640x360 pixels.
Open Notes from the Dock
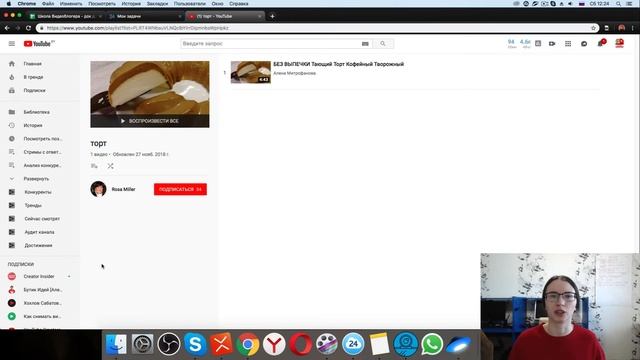click(x=379, y=344)
